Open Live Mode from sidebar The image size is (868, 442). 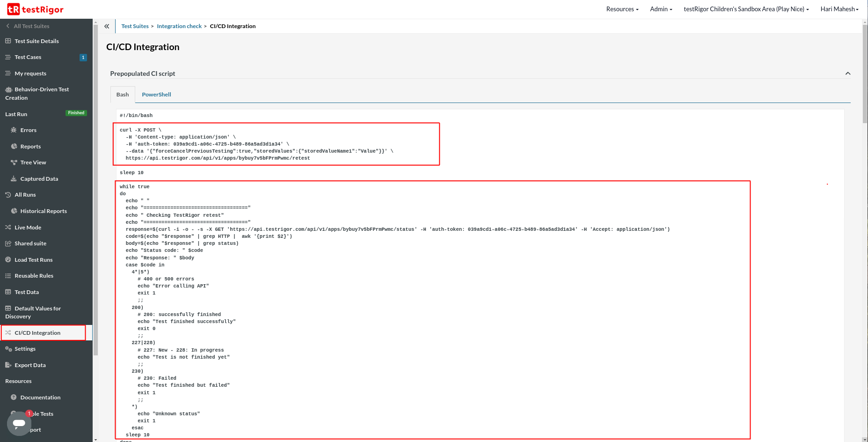(x=28, y=228)
